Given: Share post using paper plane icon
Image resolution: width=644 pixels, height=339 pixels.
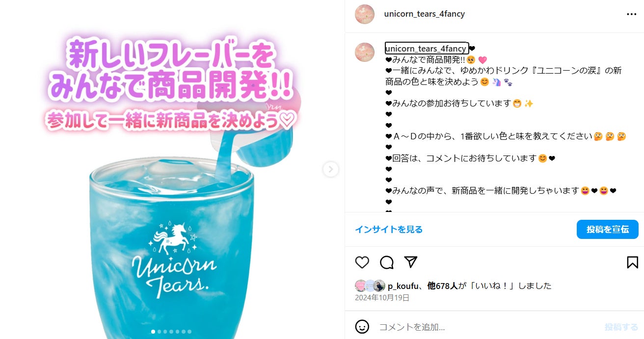Looking at the screenshot, I should pyautogui.click(x=411, y=262).
